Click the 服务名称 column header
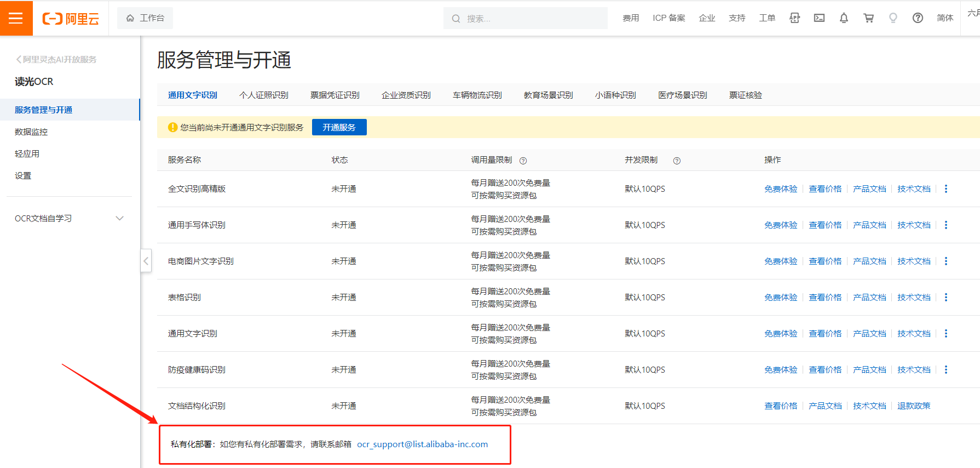 pyautogui.click(x=185, y=159)
